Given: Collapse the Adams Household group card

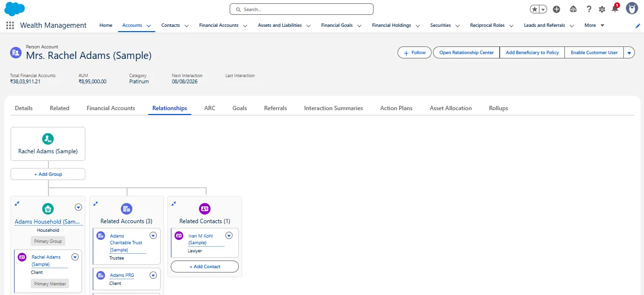Looking at the screenshot, I should pos(17,204).
